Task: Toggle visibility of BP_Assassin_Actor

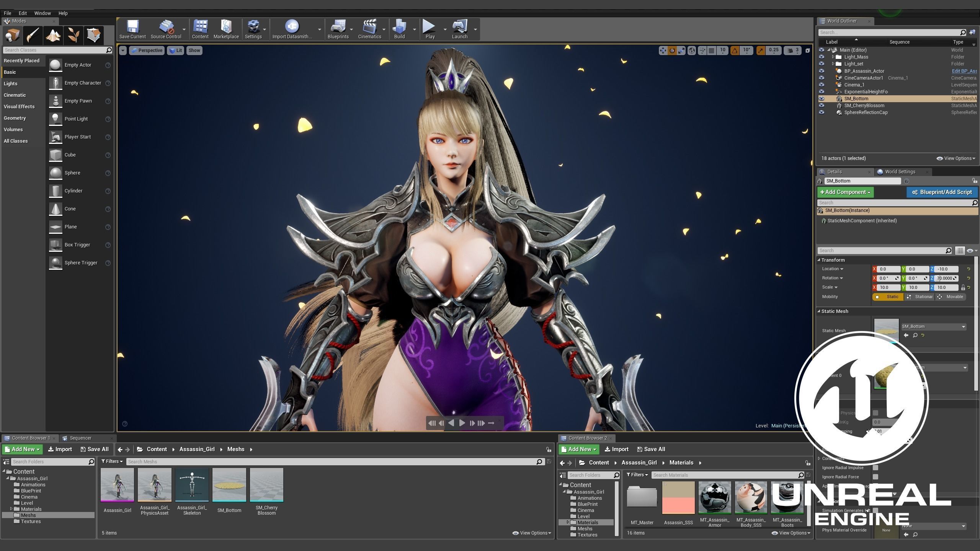Action: click(822, 71)
